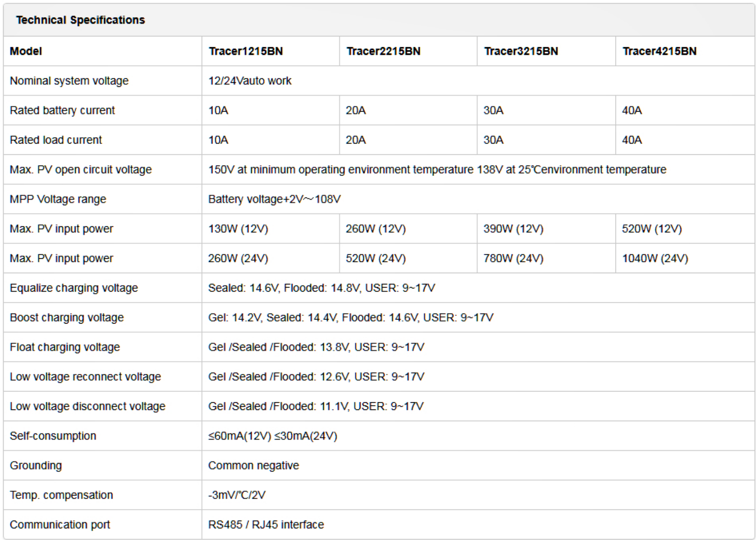Click the Gel/Sealed/Flooded: 11.1V value
Screen dimensions: 756x540
316,406
